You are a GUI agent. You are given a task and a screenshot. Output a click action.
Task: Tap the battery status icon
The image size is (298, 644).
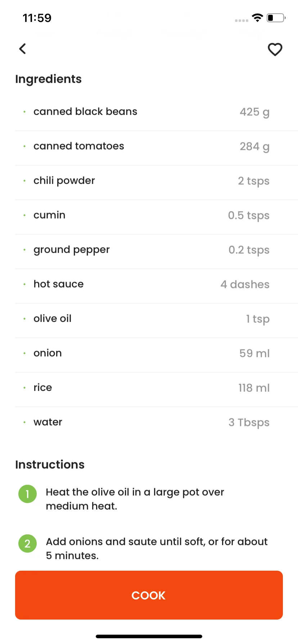[276, 18]
